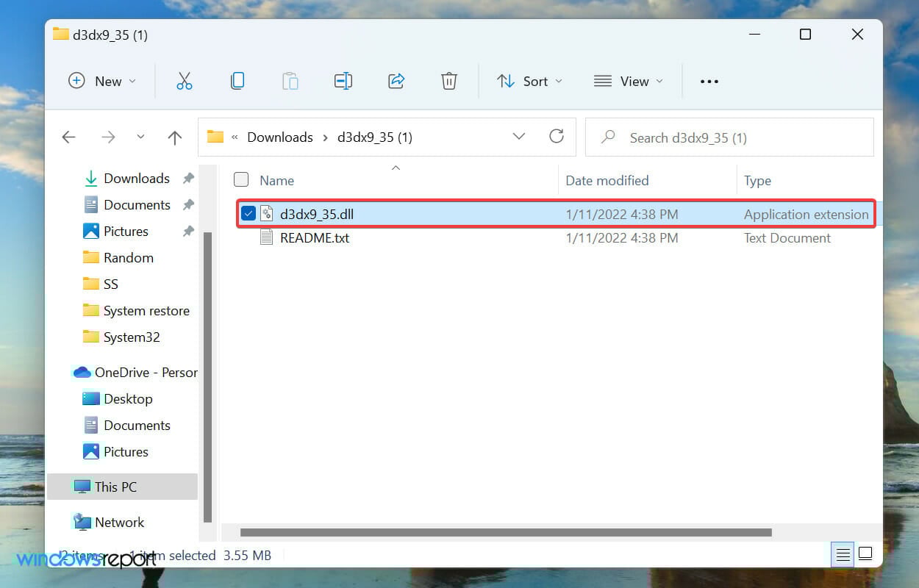Uncheck the d3dx9_35.dll file checkbox
This screenshot has width=919, height=588.
click(248, 214)
